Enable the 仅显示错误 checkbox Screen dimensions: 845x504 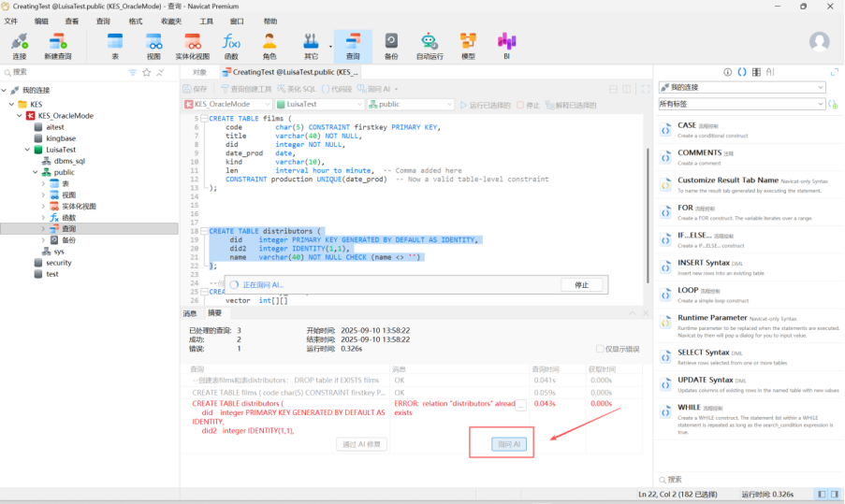[x=601, y=349]
